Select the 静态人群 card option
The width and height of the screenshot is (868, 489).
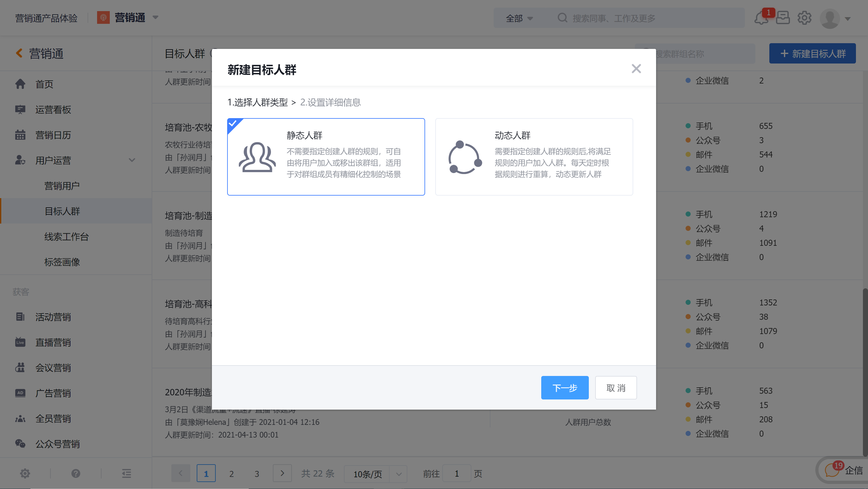(326, 157)
